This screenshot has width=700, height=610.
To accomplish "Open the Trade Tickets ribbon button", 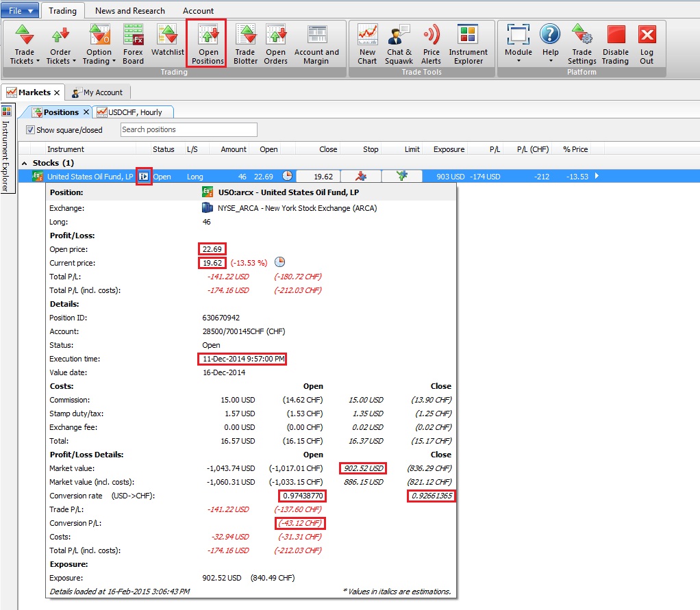I will (x=25, y=45).
